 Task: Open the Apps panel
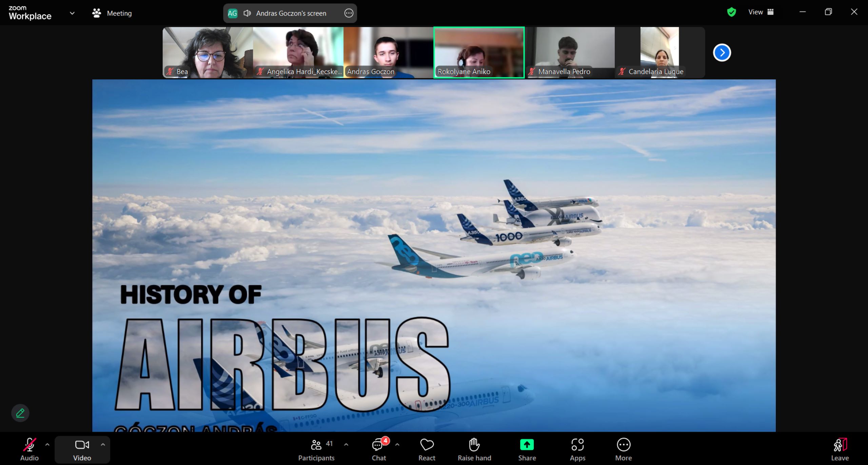[x=577, y=449]
